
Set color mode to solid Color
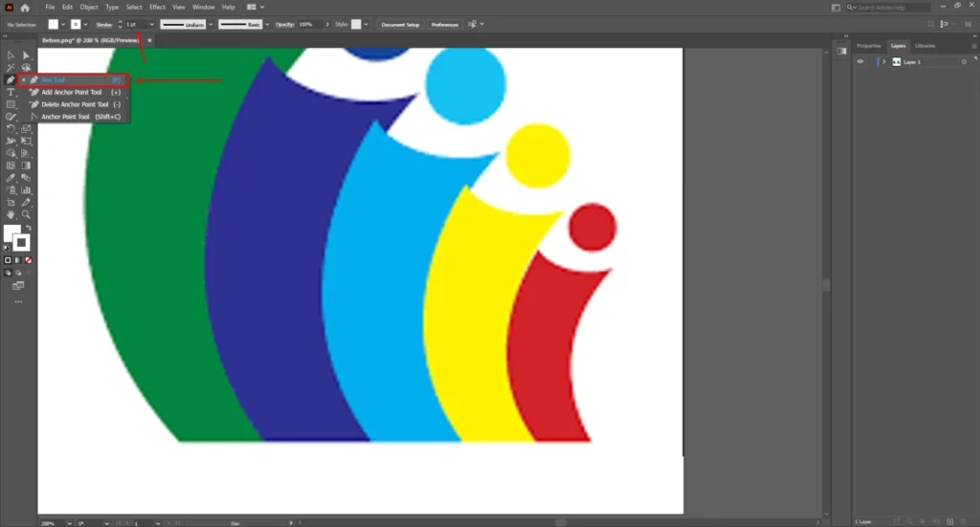pyautogui.click(x=8, y=260)
